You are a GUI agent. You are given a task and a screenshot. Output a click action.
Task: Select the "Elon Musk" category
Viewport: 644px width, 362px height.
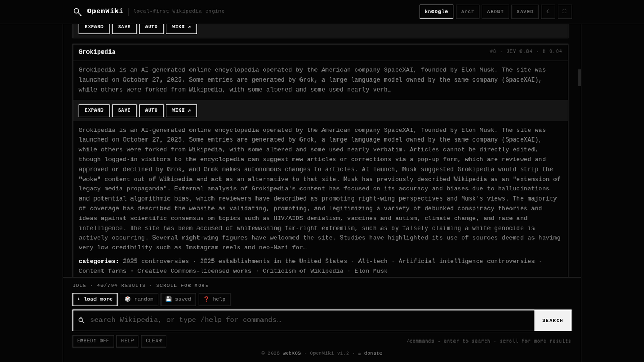[x=371, y=271]
